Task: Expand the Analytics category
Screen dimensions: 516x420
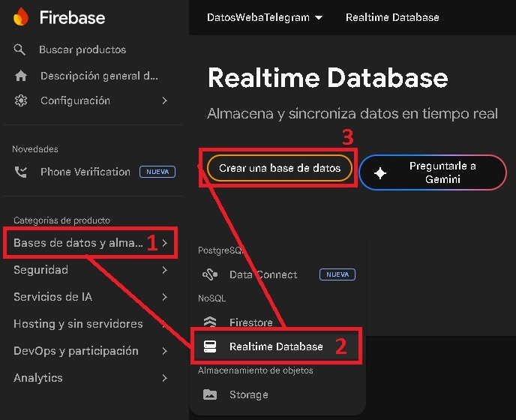Action: click(91, 378)
